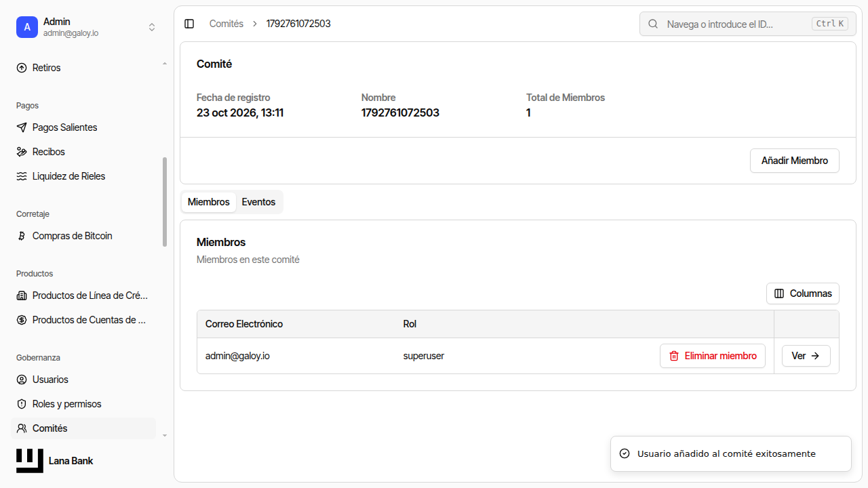The image size is (868, 488).
Task: Click the Productos de Línea de Crédito icon
Action: point(22,296)
